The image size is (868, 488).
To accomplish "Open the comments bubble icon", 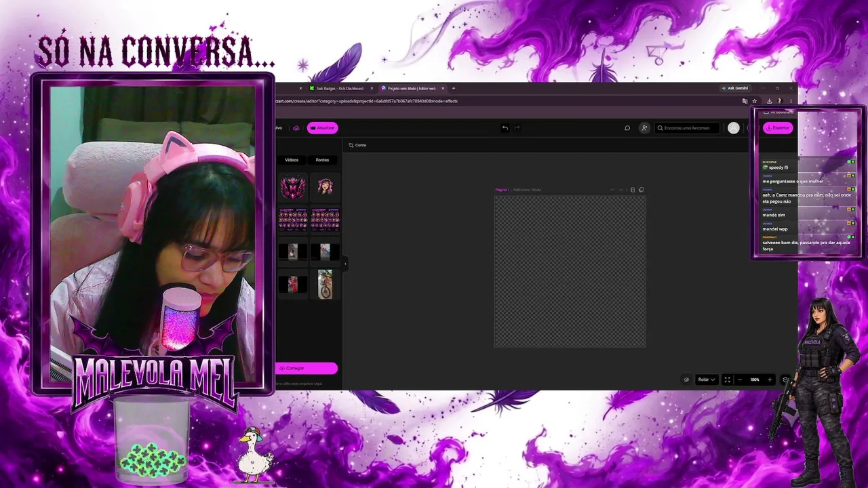I will (x=627, y=127).
